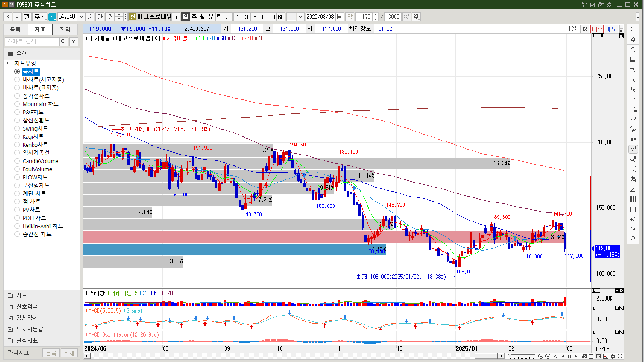The height and width of the screenshot is (362, 644).
Task: Expand the 지표 section in left panel
Action: tap(10, 295)
